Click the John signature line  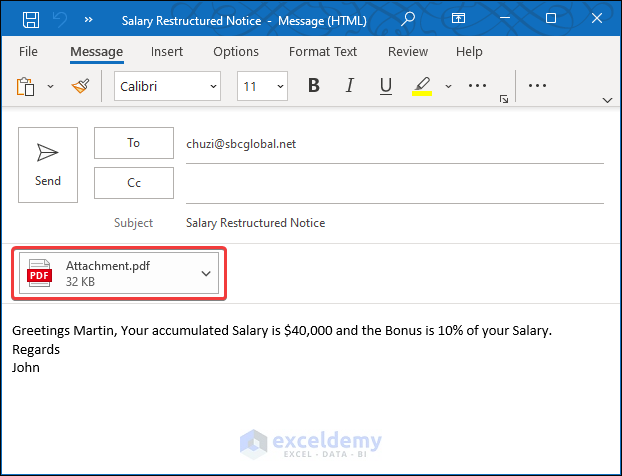click(x=26, y=368)
